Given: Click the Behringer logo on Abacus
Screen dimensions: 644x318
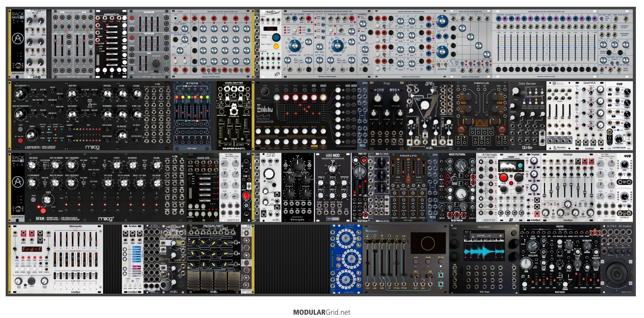Looking at the screenshot, I should pyautogui.click(x=481, y=149).
